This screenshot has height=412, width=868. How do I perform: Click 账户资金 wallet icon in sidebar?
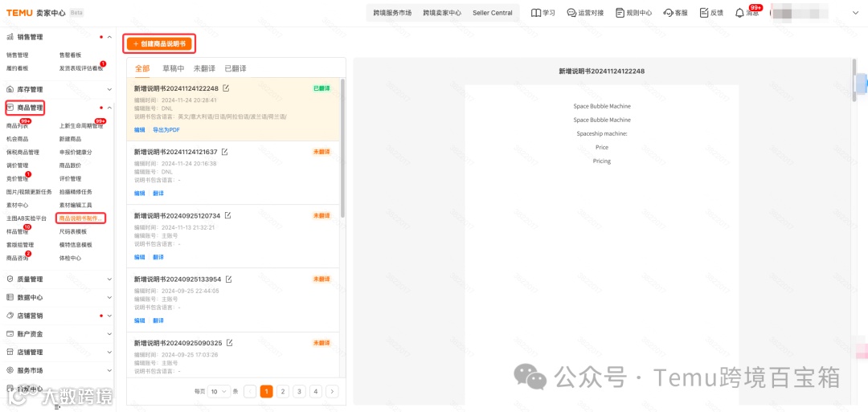[x=10, y=334]
